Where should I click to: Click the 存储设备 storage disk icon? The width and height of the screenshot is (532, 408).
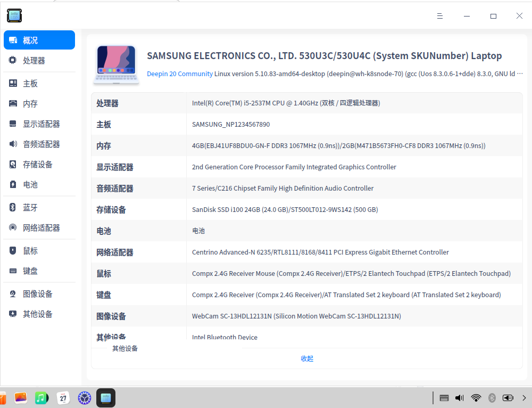point(13,165)
